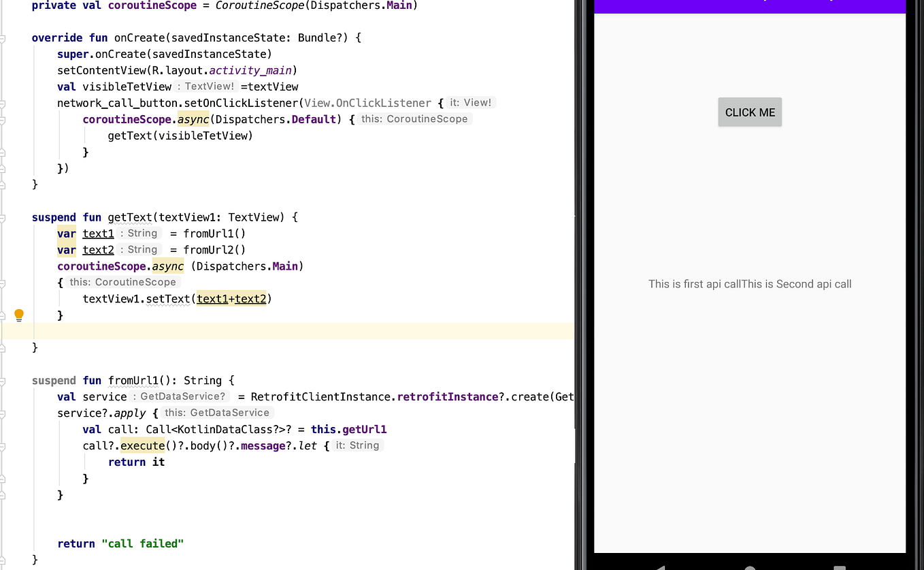
Task: Click 'setContentView' method call
Action: tap(101, 70)
